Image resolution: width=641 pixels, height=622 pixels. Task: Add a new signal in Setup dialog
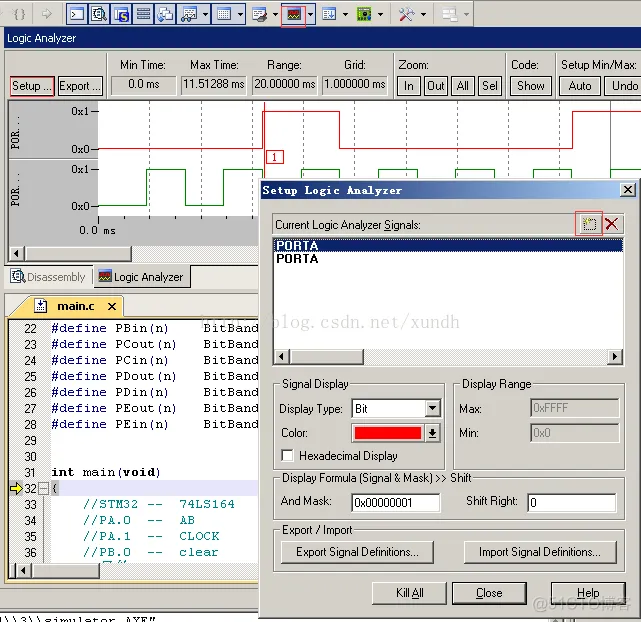point(589,224)
